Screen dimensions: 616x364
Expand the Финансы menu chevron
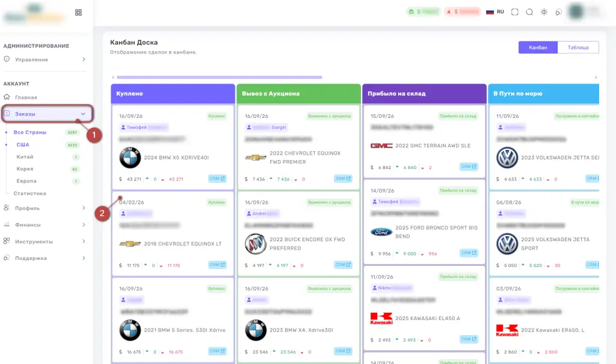(x=84, y=225)
